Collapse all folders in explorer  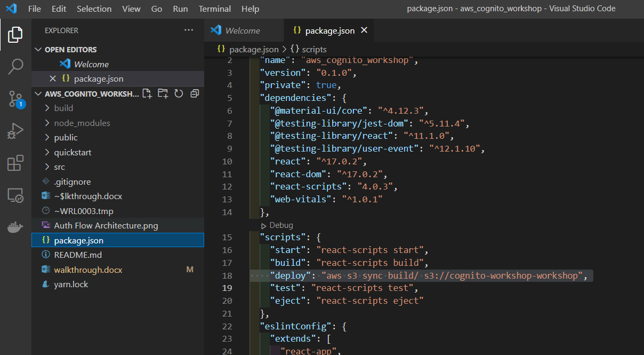click(195, 93)
